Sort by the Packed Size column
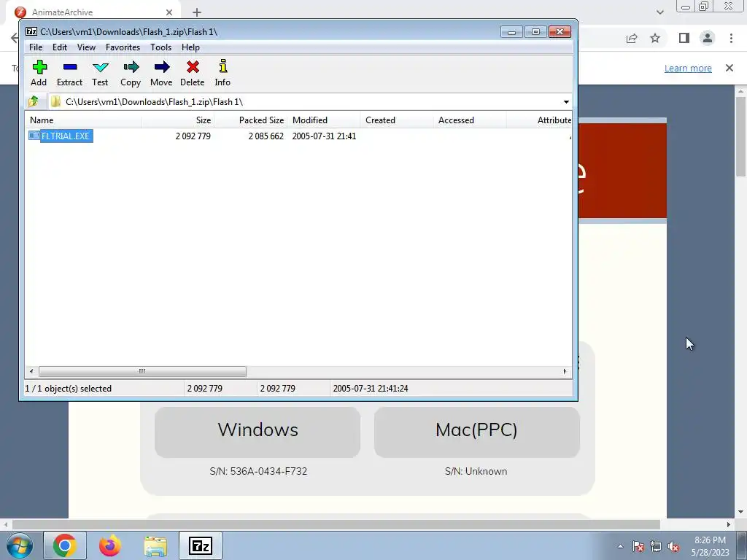This screenshot has width=747, height=560. click(251, 120)
